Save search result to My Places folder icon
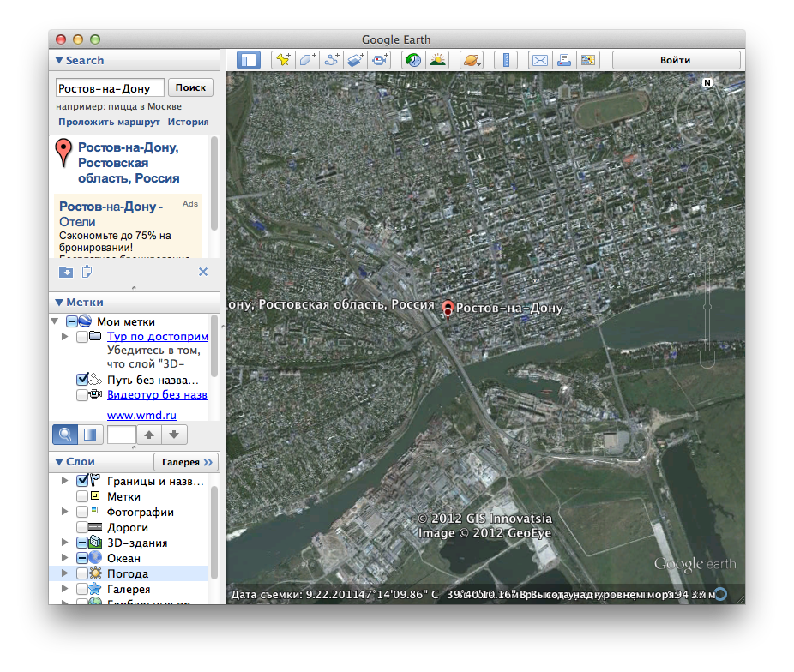Viewport: 794px width, 672px height. coord(66,273)
